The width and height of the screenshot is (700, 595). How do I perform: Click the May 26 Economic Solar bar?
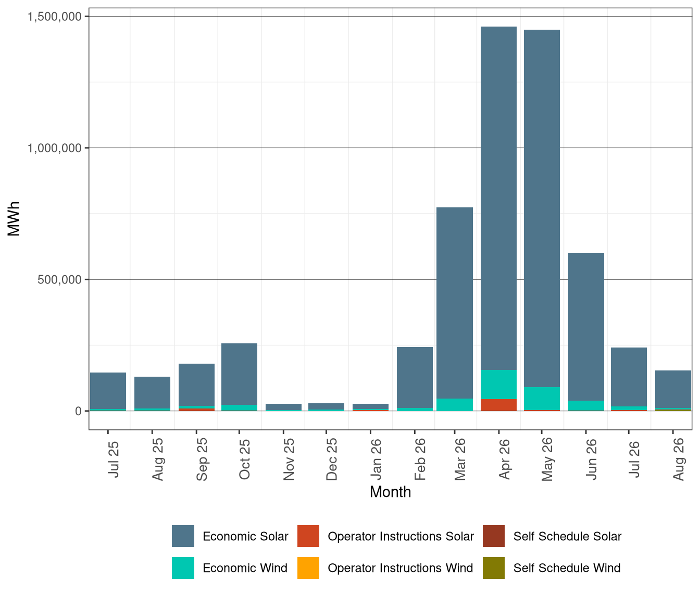pos(542,208)
